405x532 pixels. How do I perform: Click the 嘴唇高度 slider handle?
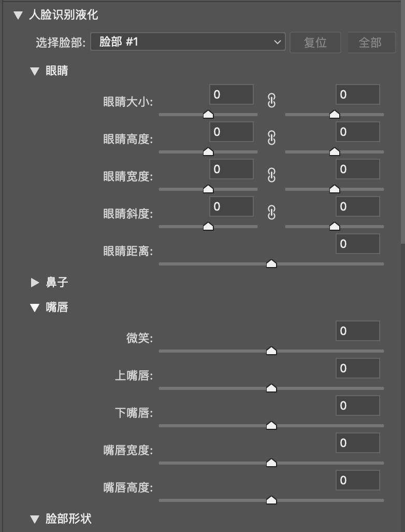pyautogui.click(x=271, y=500)
